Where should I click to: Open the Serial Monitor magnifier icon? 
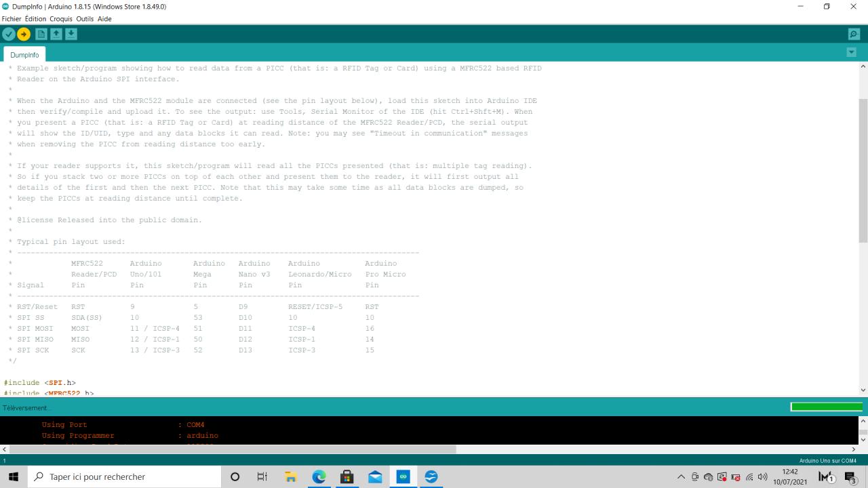click(854, 34)
